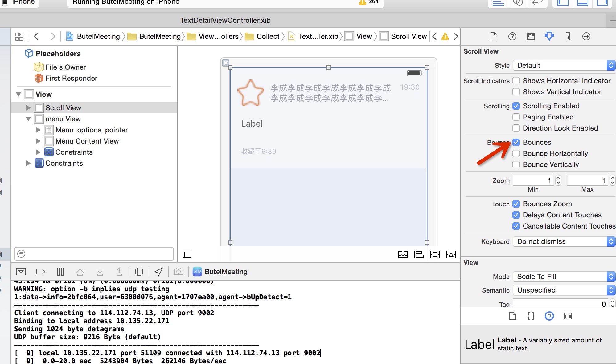Open the Quick Help inspector
Screen dimensions: 616x364
pos(512,36)
